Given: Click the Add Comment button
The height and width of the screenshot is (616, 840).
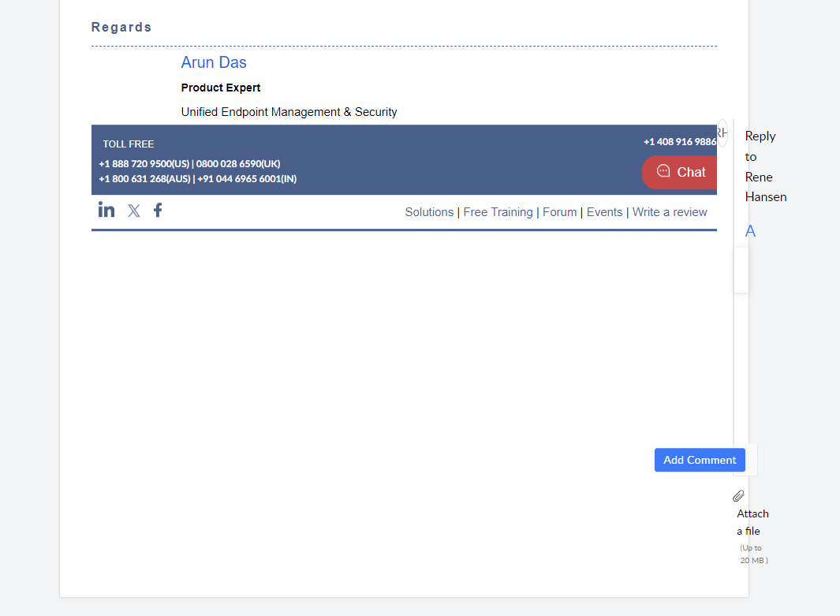Looking at the screenshot, I should (700, 460).
